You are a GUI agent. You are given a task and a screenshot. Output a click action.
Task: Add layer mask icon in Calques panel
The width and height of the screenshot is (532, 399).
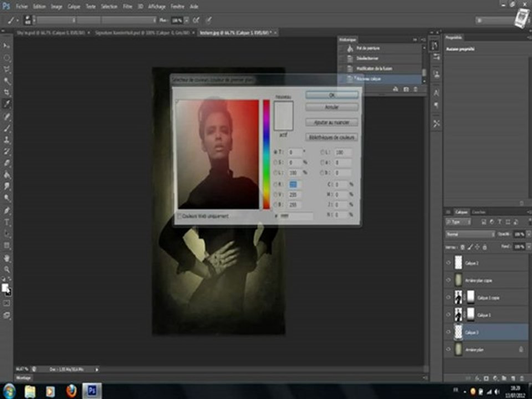pyautogui.click(x=486, y=378)
